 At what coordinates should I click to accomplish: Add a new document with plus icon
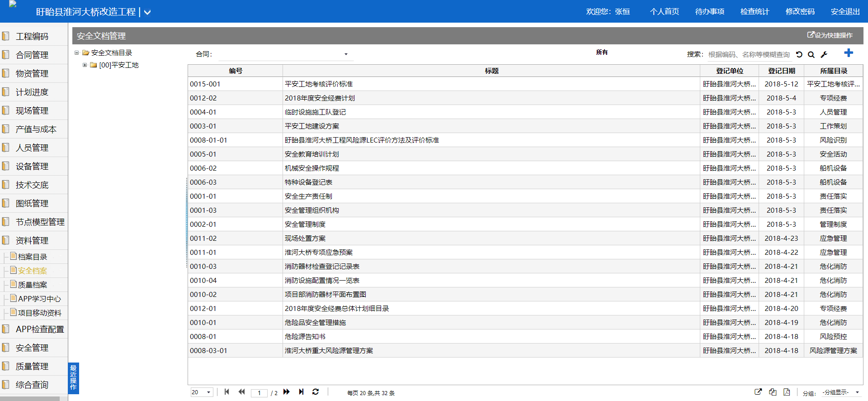pyautogui.click(x=849, y=53)
